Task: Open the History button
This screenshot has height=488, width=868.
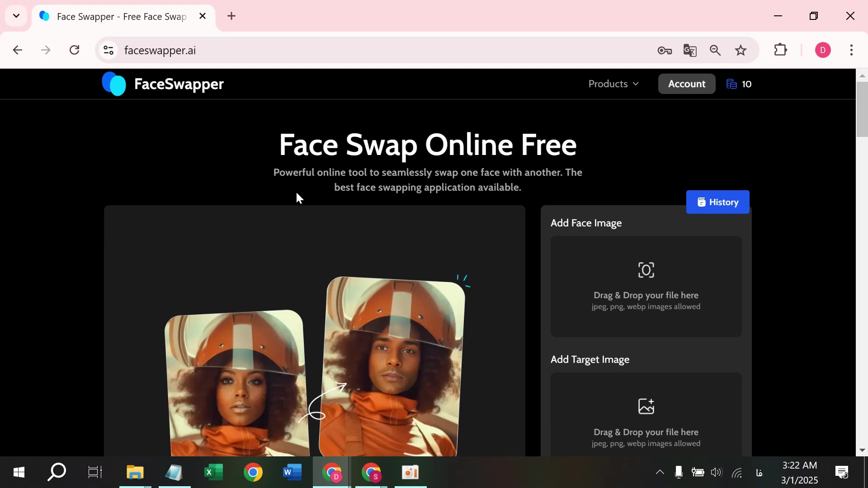Action: coord(718,202)
